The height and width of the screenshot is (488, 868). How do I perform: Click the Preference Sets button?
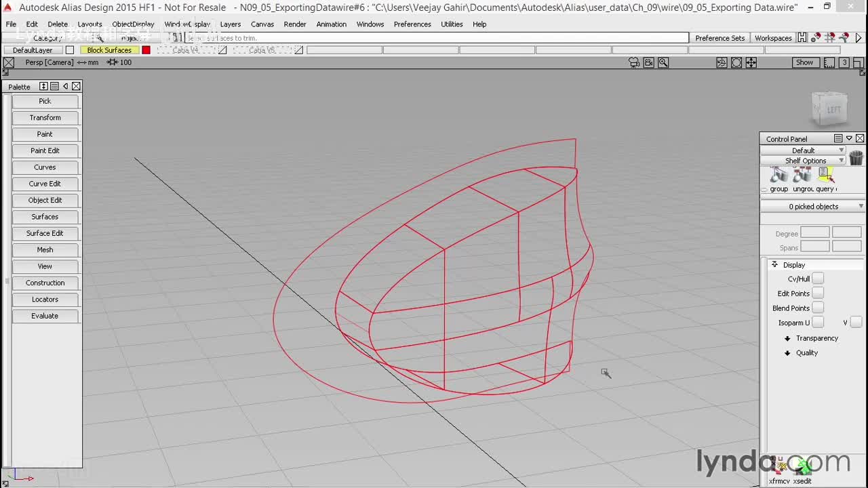[719, 38]
